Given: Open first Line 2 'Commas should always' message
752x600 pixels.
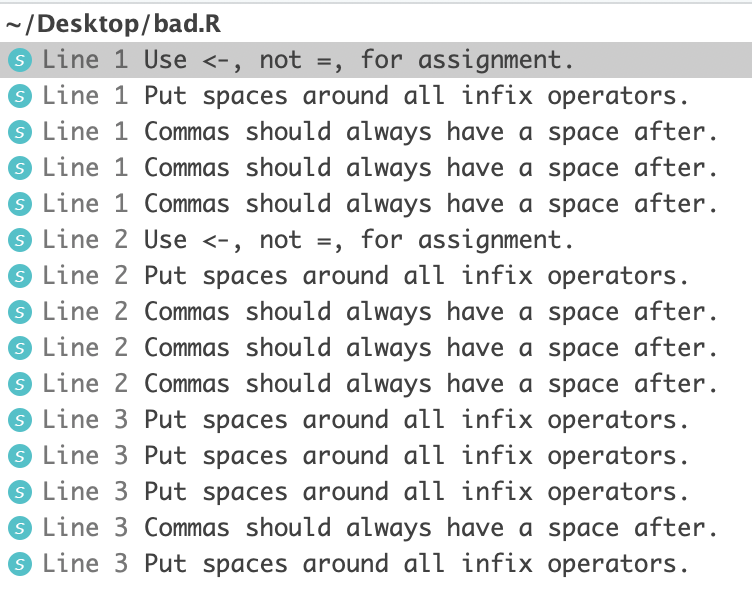Looking at the screenshot, I should pos(380,312).
